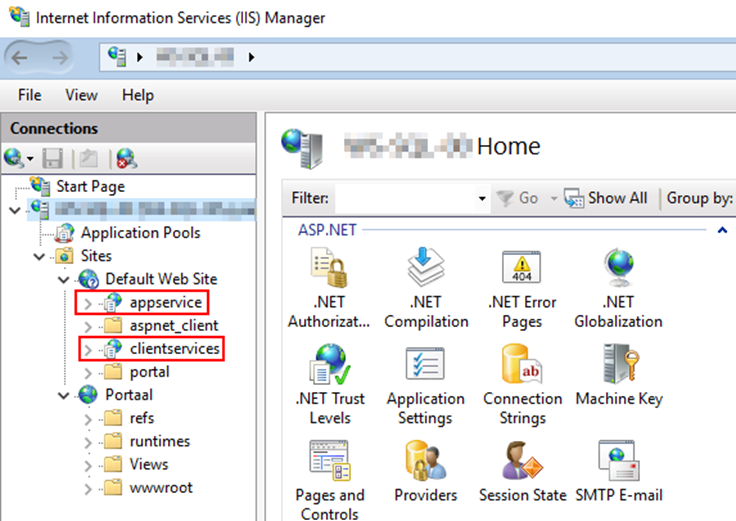Screen dimensions: 736x521
Task: Open the Application Settings icon
Action: [x=426, y=367]
